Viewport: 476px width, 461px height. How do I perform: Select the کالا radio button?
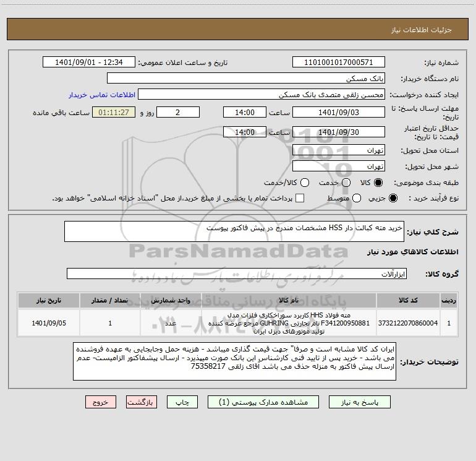tap(378, 183)
